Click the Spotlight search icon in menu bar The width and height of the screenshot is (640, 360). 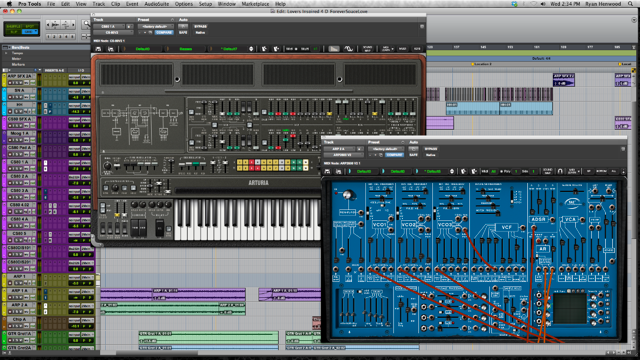coord(631,4)
